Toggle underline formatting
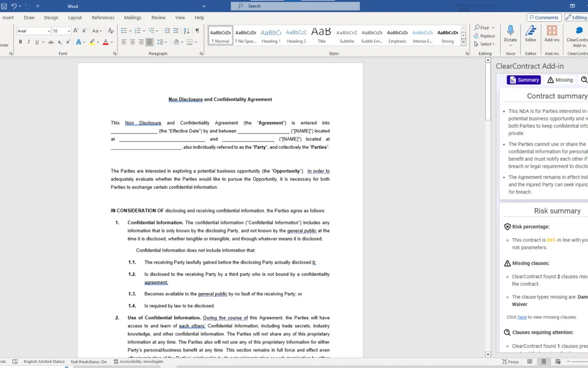This screenshot has width=588, height=368. [37, 42]
